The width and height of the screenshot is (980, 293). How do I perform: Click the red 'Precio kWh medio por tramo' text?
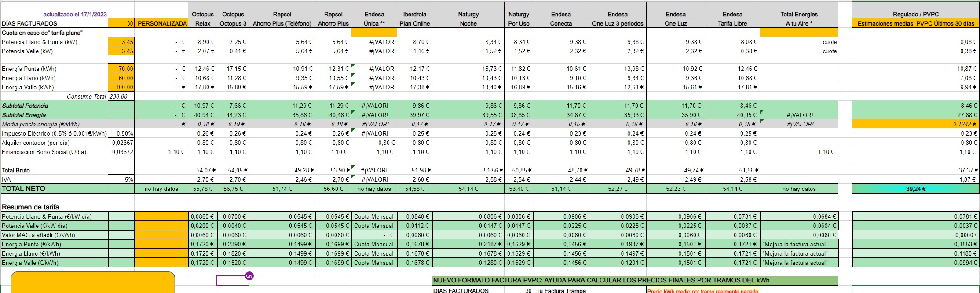(x=703, y=291)
